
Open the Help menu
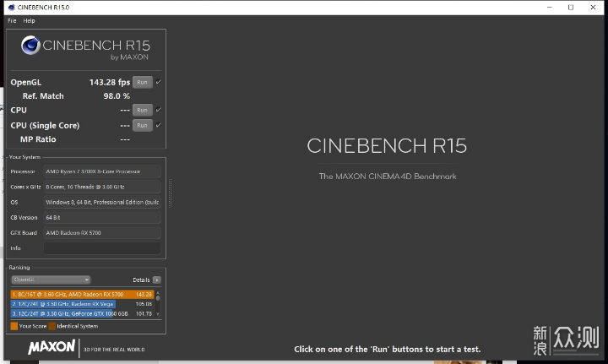30,20
